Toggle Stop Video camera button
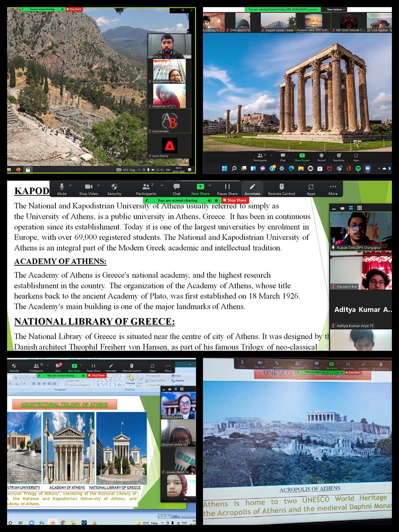 pyautogui.click(x=89, y=189)
